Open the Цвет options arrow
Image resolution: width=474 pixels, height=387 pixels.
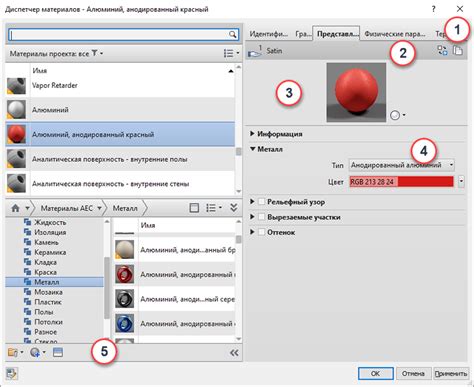coord(461,182)
